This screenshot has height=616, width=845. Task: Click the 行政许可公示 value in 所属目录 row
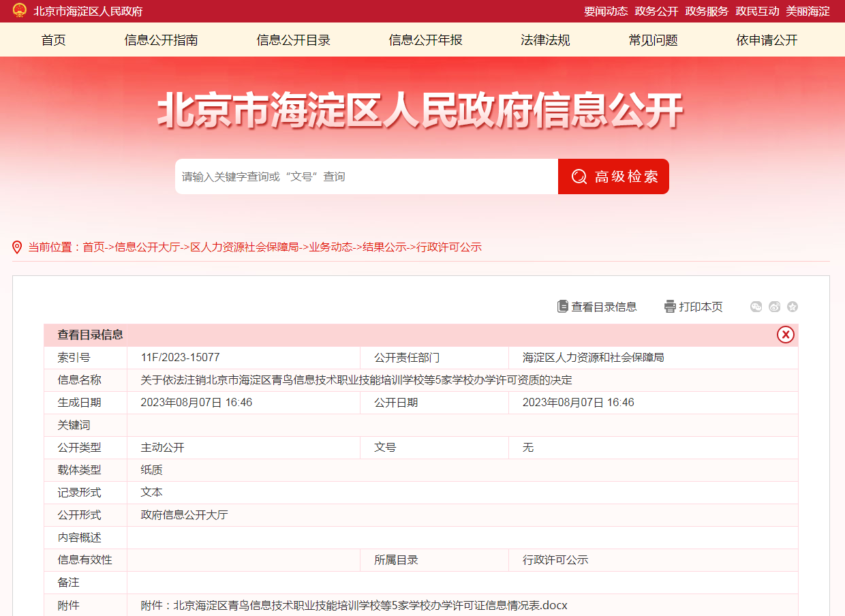(555, 559)
